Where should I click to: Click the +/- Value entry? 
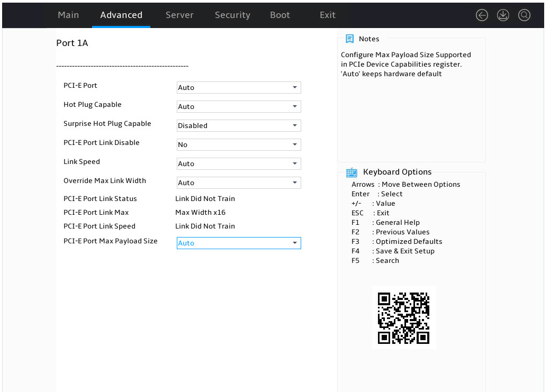point(373,203)
